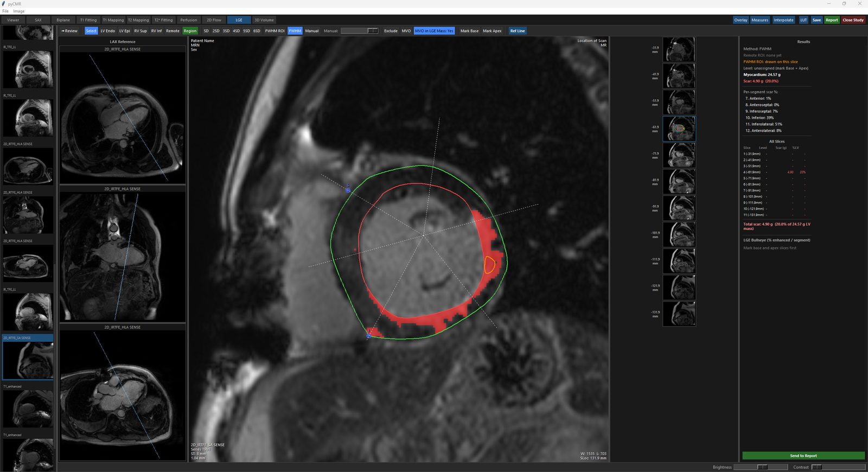Toggle MVO in LGE Mass setting
Screen dimensions: 868x472
[x=434, y=31]
